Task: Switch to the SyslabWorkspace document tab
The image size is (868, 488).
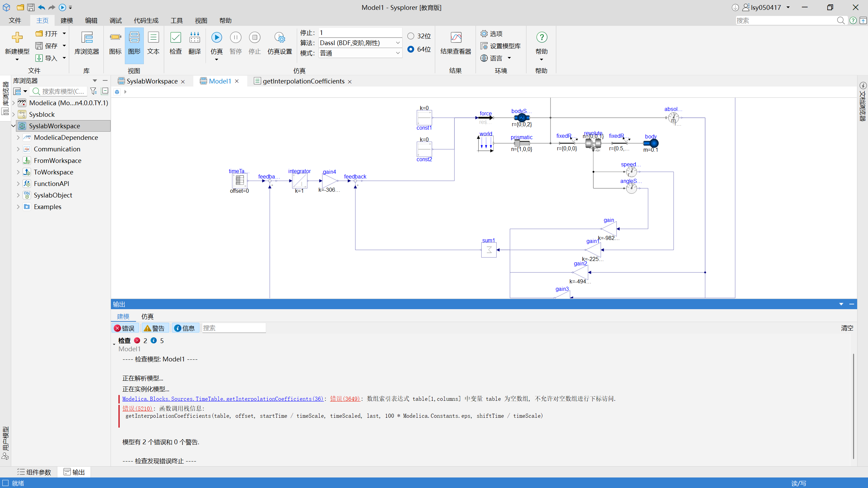Action: 152,81
